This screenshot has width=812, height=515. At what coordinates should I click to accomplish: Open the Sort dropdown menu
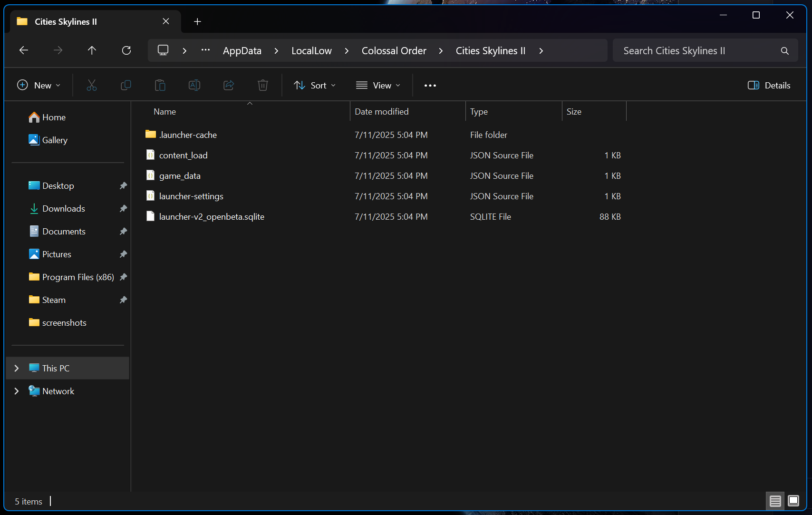(315, 86)
